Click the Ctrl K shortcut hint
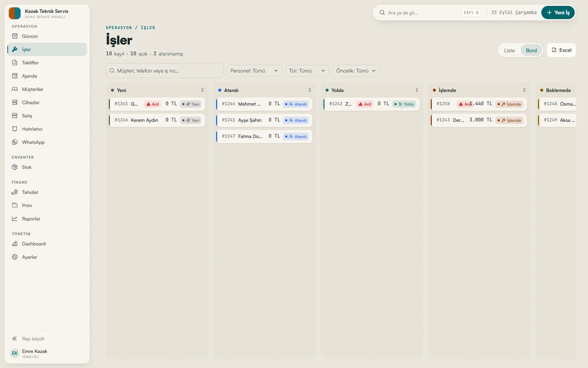Viewport: 588px width, 368px height. pos(471,13)
